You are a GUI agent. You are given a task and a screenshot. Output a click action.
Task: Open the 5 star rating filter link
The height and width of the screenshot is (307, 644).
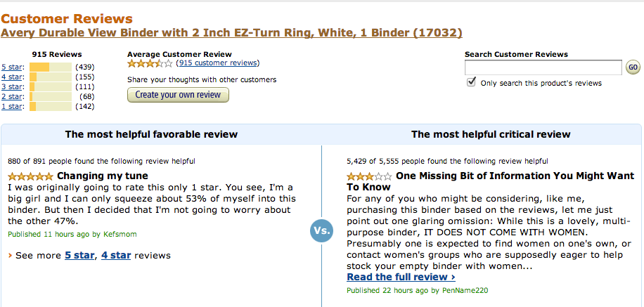pos(13,67)
